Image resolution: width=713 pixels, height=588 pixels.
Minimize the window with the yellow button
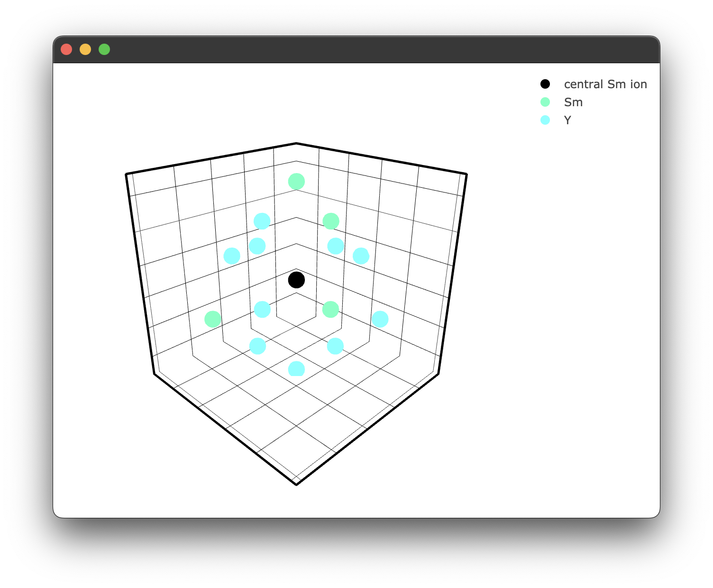point(85,49)
